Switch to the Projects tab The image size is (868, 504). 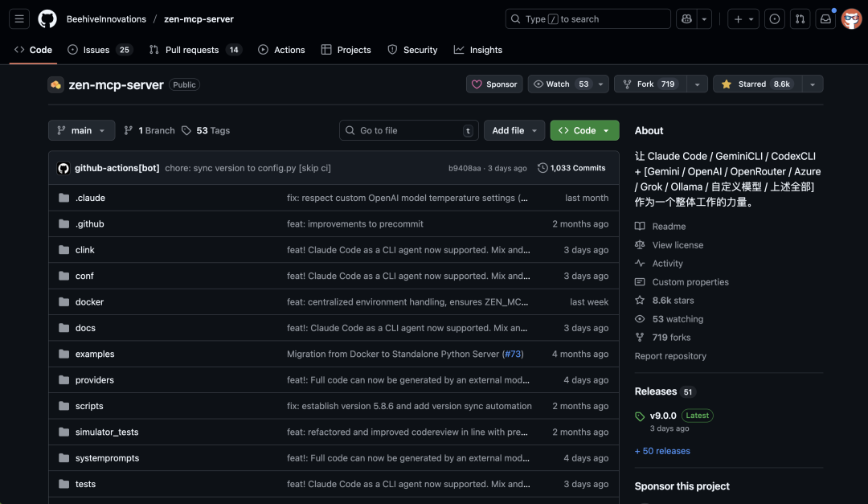tap(346, 50)
